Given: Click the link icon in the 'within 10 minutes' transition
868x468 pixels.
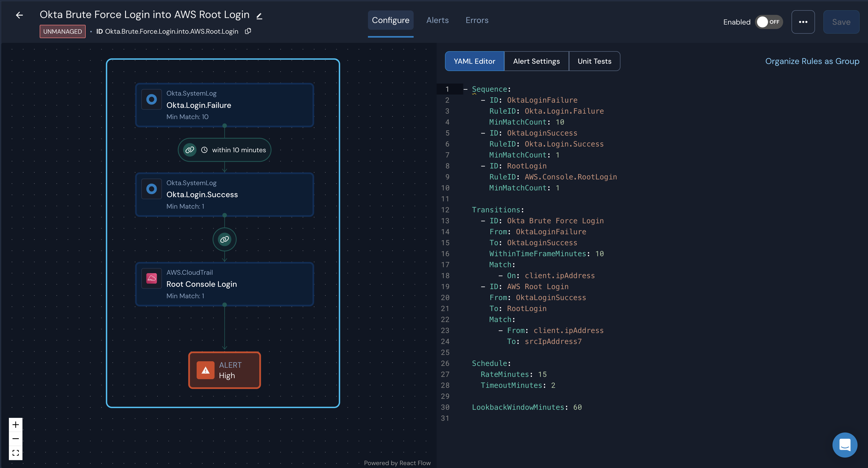Looking at the screenshot, I should [189, 150].
